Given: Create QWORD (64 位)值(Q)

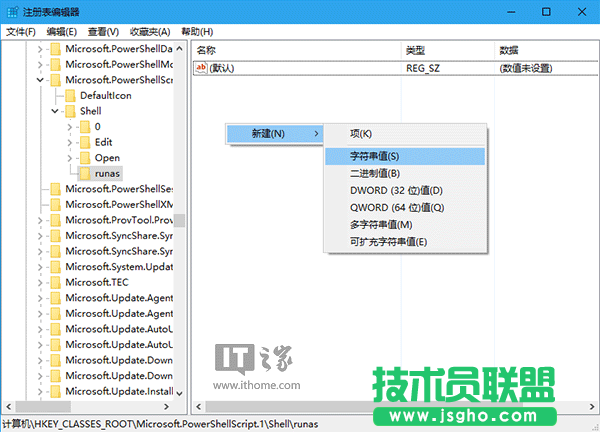Looking at the screenshot, I should coord(405,208).
